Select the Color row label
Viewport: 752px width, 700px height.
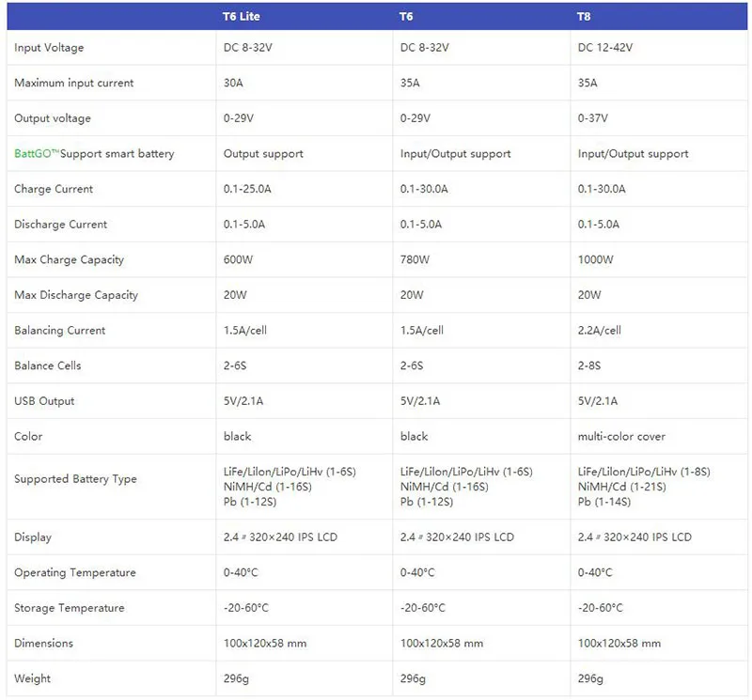(28, 436)
